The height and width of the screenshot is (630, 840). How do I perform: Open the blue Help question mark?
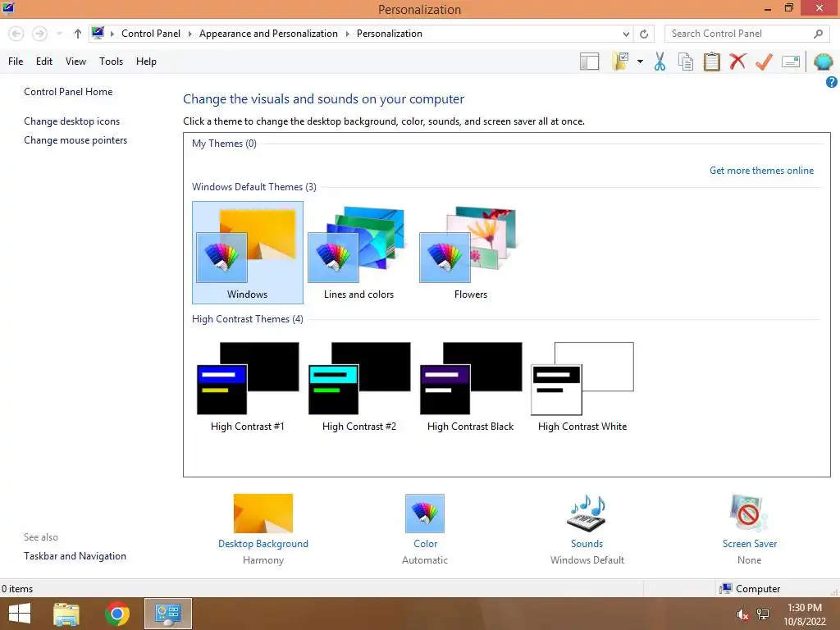pyautogui.click(x=832, y=82)
